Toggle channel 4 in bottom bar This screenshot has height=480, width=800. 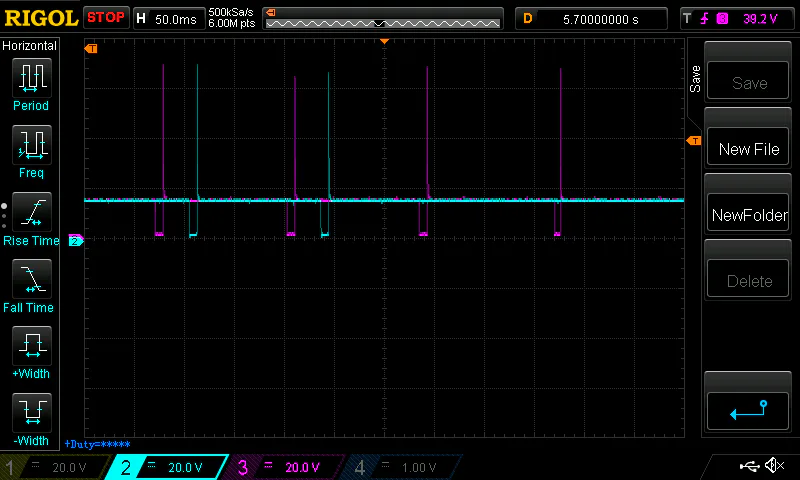(x=400, y=467)
